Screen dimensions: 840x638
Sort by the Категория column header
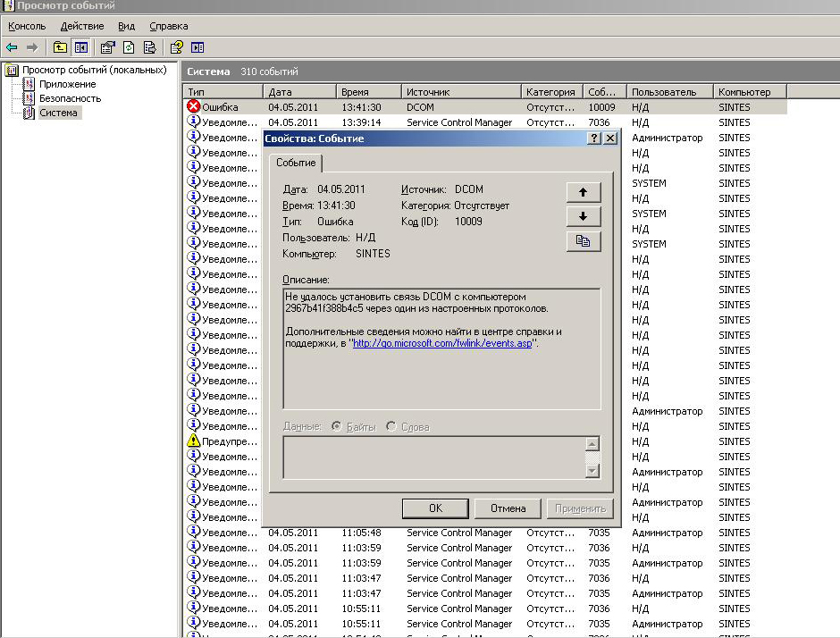[551, 92]
